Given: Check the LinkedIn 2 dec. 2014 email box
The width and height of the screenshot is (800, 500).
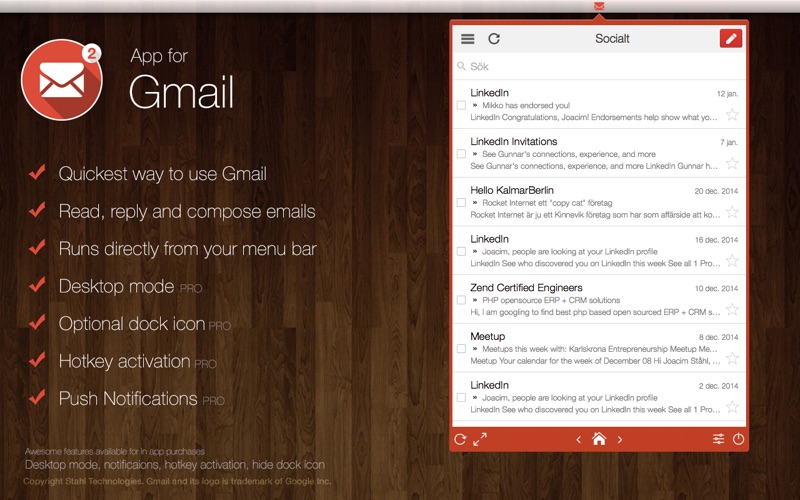Looking at the screenshot, I should (x=461, y=397).
